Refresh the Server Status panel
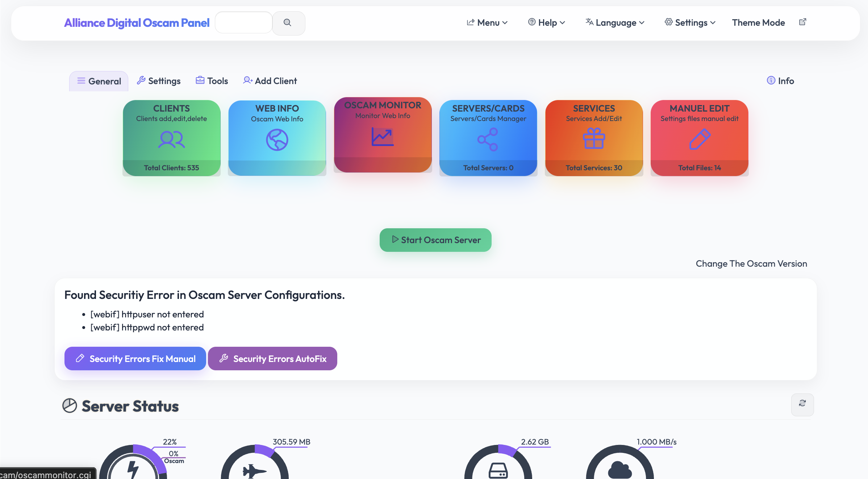This screenshot has height=479, width=868. click(x=802, y=405)
